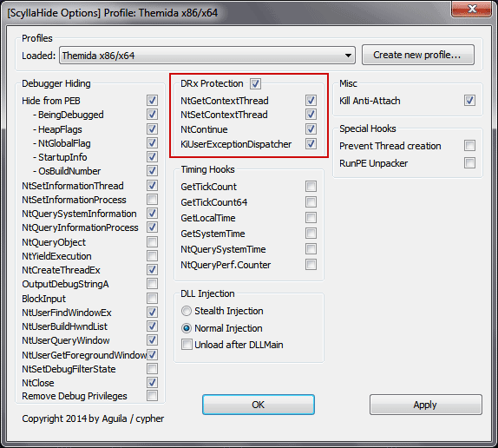Enable the NtQueryPerf.Counter checkbox

(x=311, y=265)
